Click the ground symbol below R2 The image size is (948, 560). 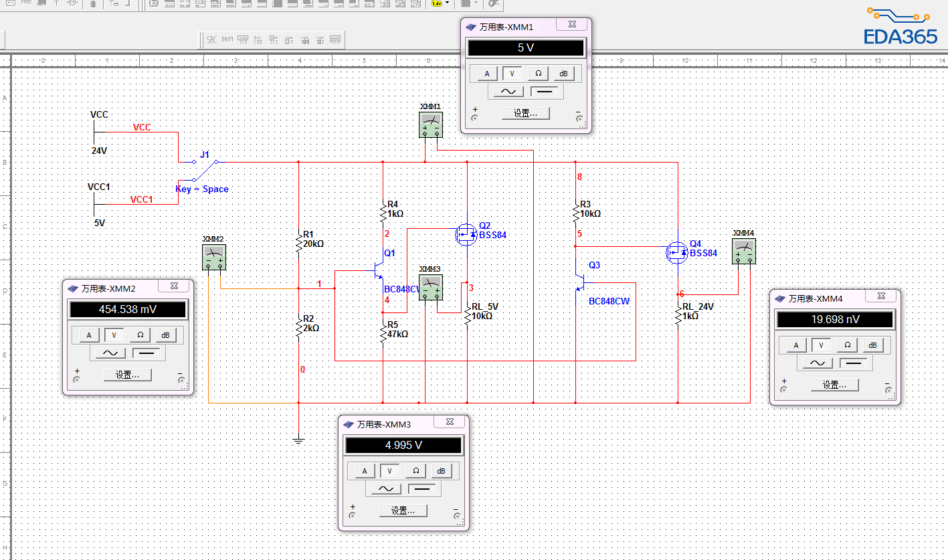(298, 440)
